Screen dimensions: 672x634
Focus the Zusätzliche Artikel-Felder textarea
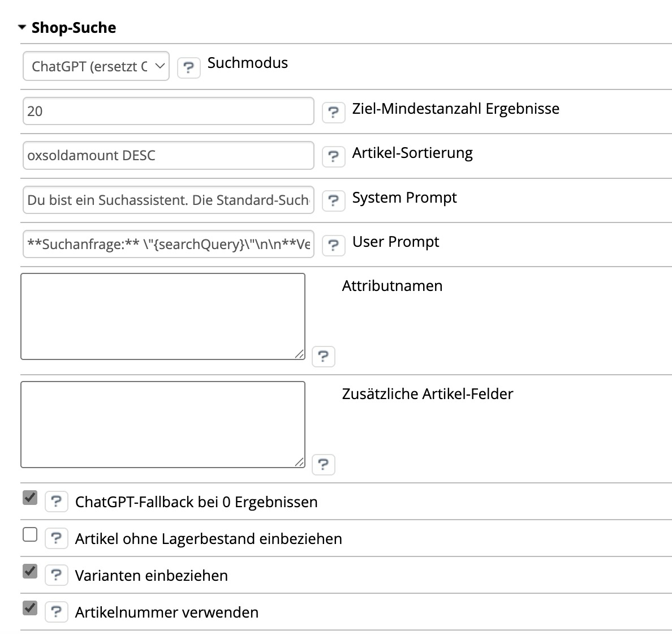click(x=163, y=425)
